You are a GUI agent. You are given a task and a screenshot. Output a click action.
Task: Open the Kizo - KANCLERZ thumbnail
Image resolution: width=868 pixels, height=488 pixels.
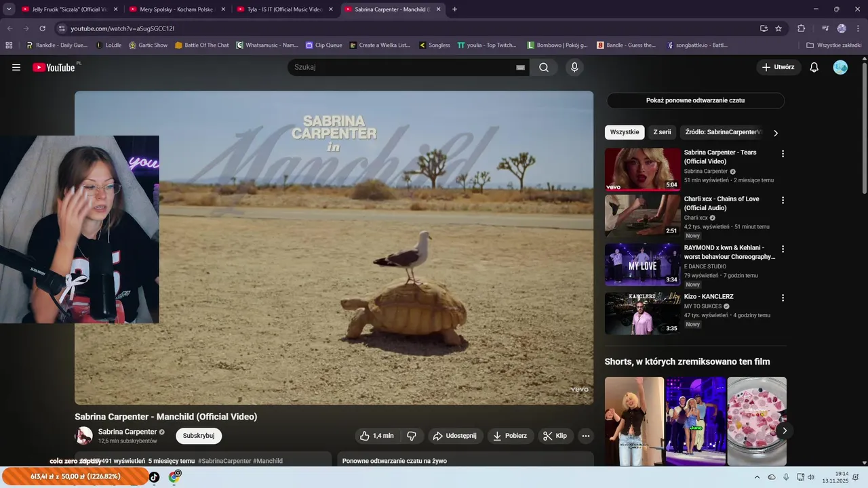[642, 314]
